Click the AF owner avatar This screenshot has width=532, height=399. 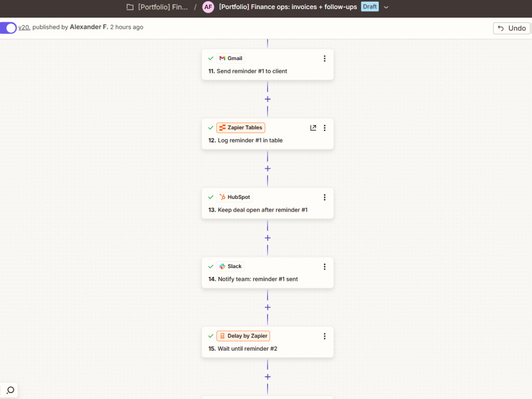coord(208,7)
